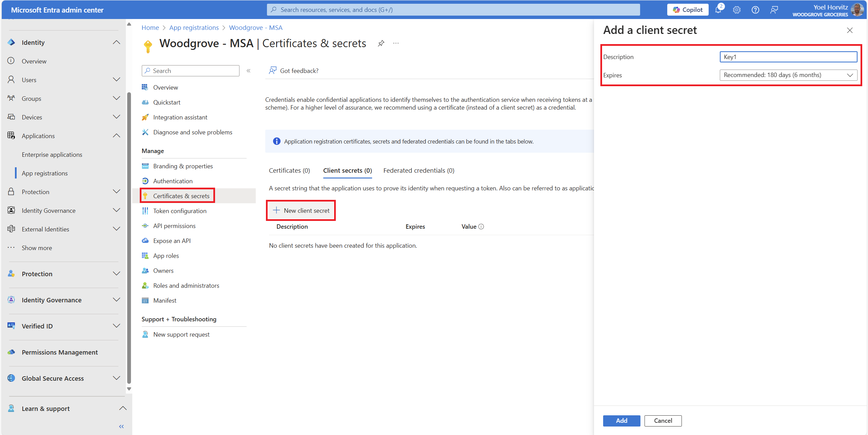Click the notifications bell icon
This screenshot has height=435, width=868.
pos(718,10)
